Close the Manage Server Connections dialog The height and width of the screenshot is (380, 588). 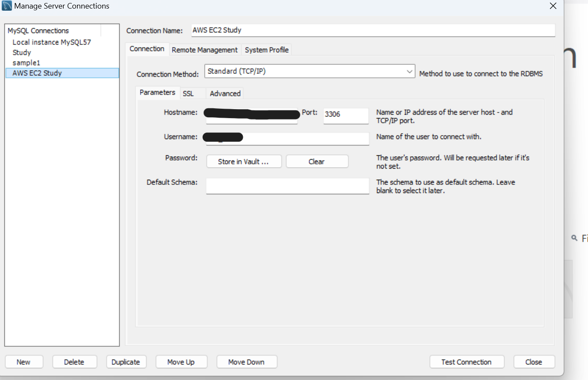tap(553, 6)
